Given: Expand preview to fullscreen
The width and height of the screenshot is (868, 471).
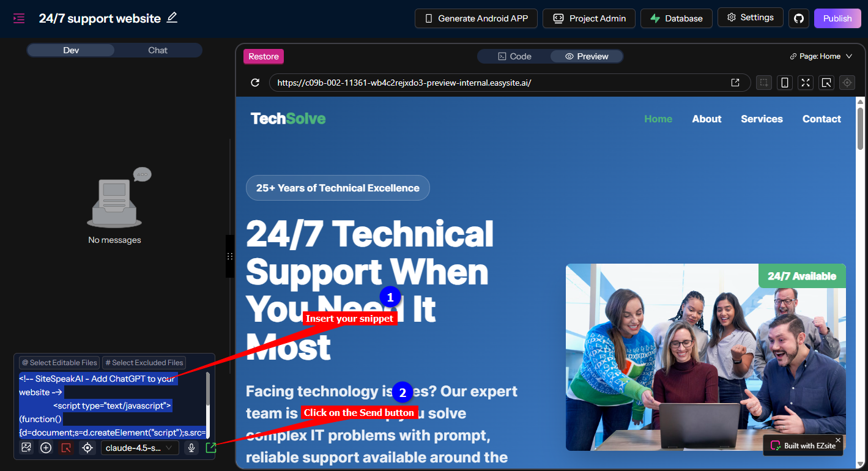Looking at the screenshot, I should [x=806, y=83].
